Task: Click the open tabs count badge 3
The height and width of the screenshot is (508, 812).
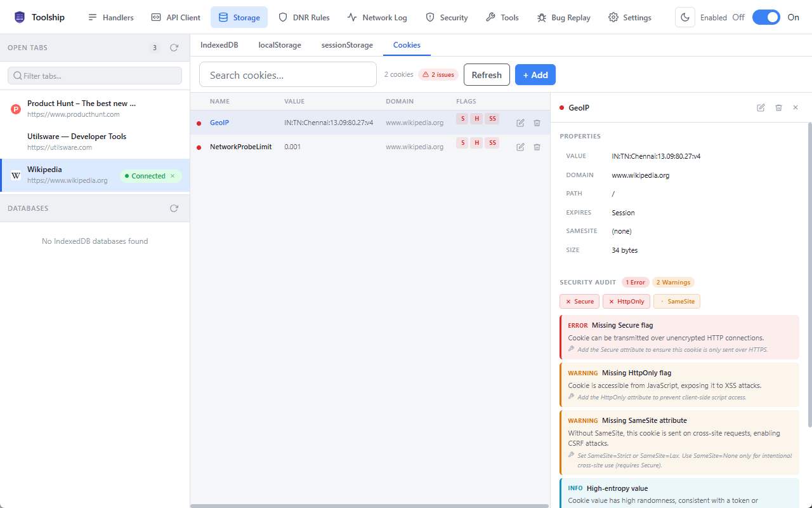Action: pyautogui.click(x=155, y=48)
